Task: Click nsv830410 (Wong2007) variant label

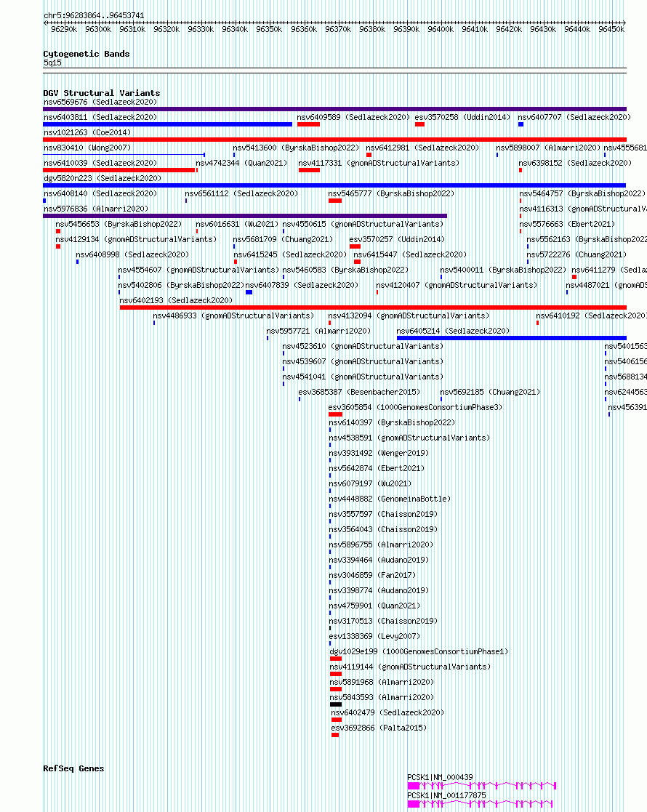Action: coord(87,148)
